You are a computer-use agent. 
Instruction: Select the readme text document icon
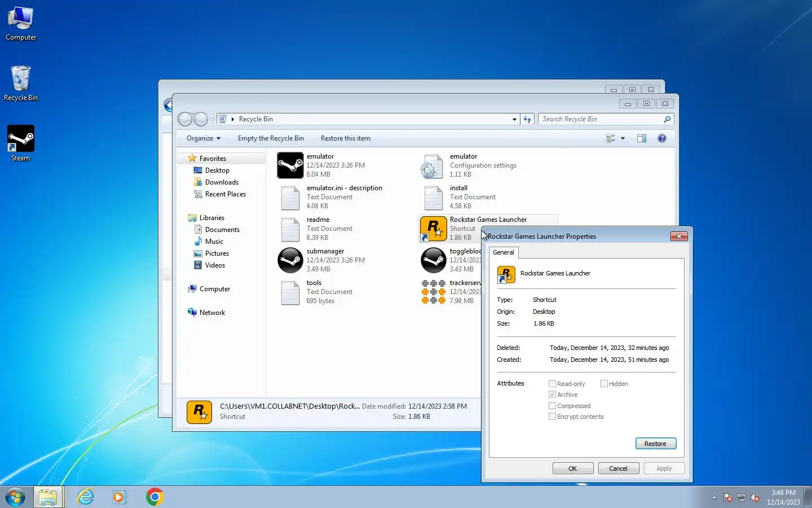coord(290,229)
